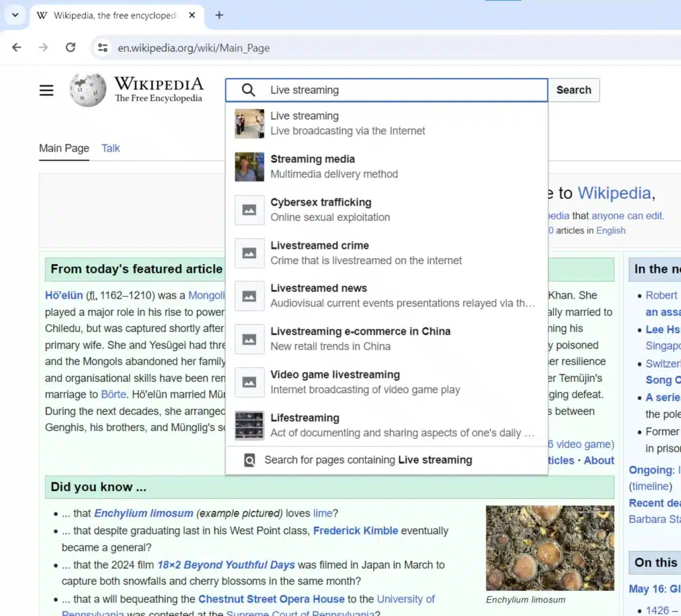Open the Ongoing link in news panel
This screenshot has height=616, width=681.
(651, 470)
